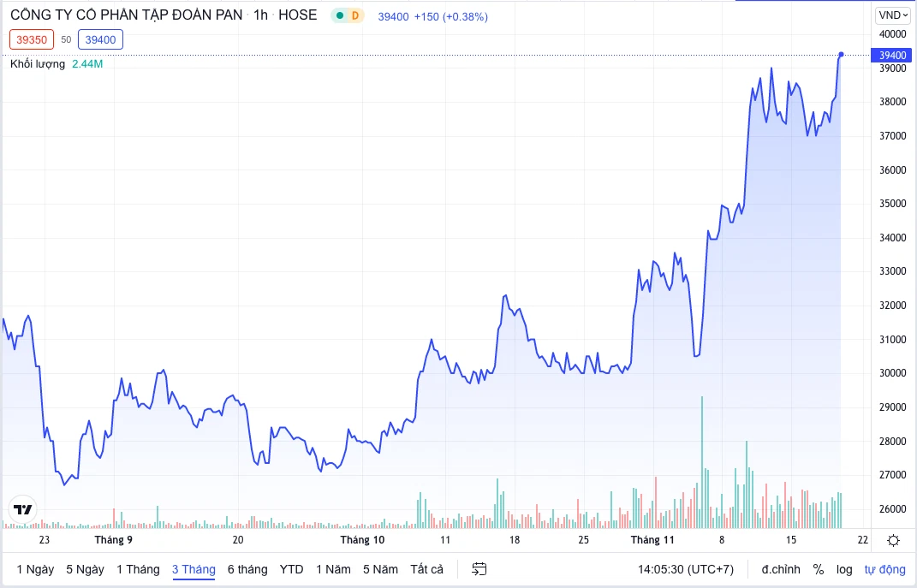Toggle auto scale (tự động)
The image size is (917, 588).
pyautogui.click(x=884, y=569)
